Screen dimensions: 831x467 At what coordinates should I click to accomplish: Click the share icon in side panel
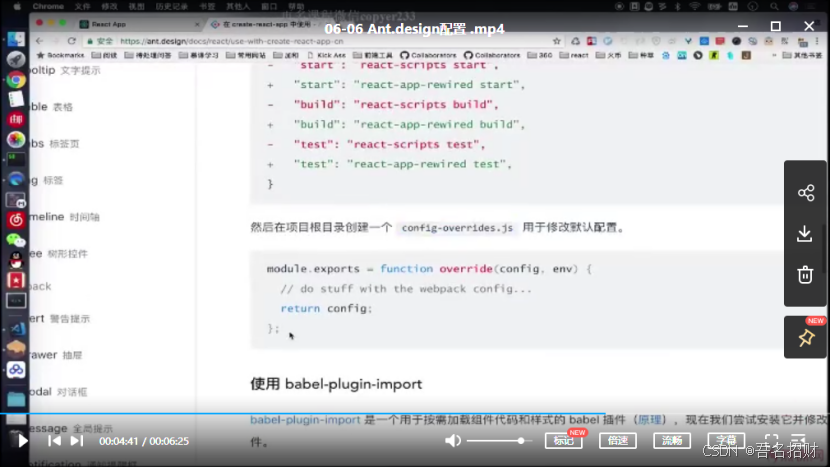coord(806,192)
